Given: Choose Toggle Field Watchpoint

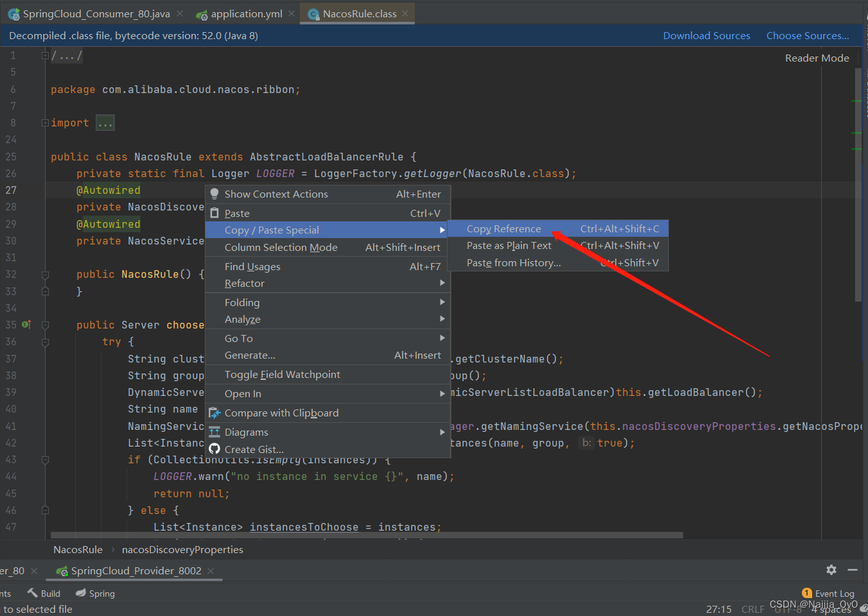Looking at the screenshot, I should pyautogui.click(x=327, y=375).
